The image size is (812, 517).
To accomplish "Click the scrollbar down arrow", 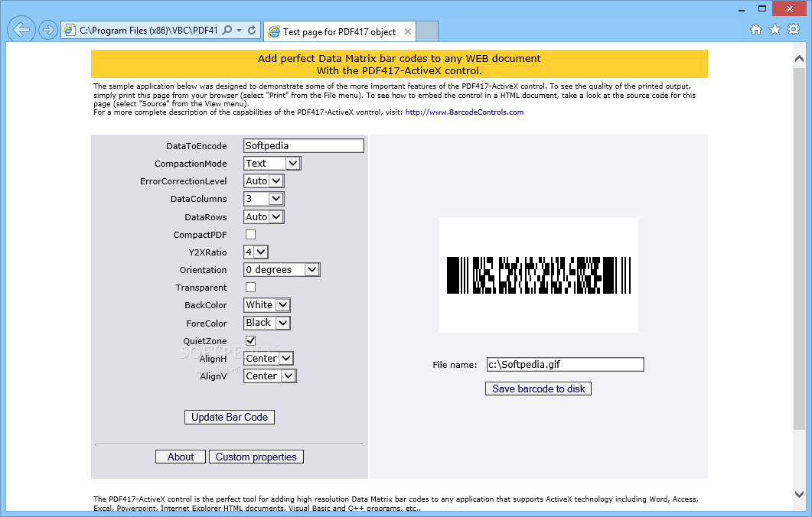I will click(799, 494).
